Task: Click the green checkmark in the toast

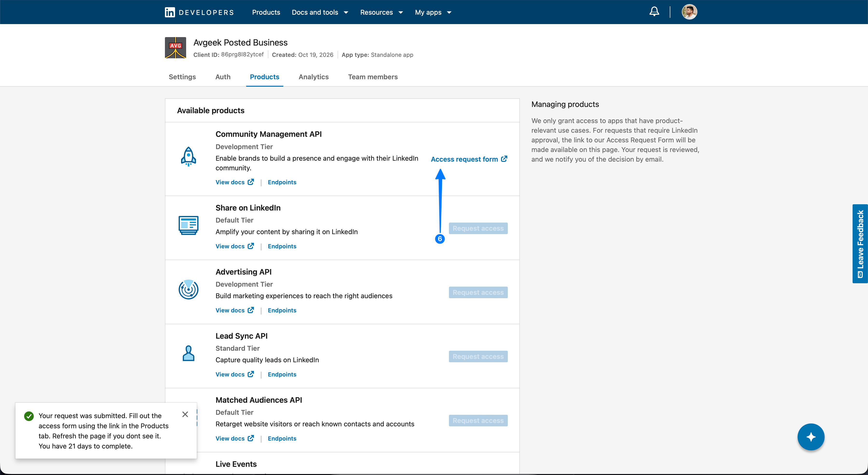Action: [29, 416]
